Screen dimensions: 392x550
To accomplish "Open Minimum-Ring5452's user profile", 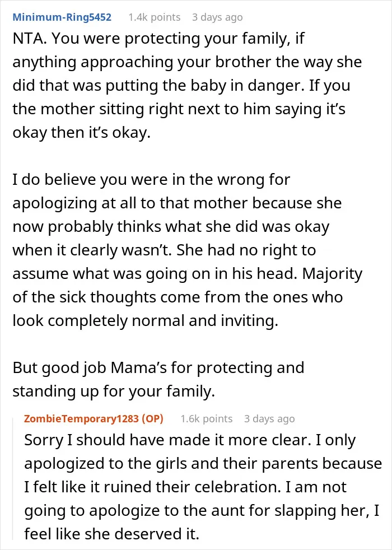I will tap(62, 17).
